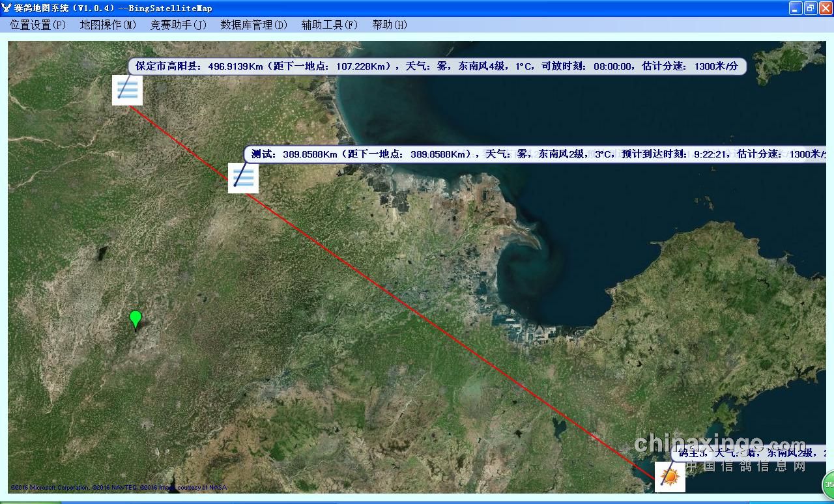Select the 保定市高阳县 info label
834x504 pixels.
[x=437, y=66]
